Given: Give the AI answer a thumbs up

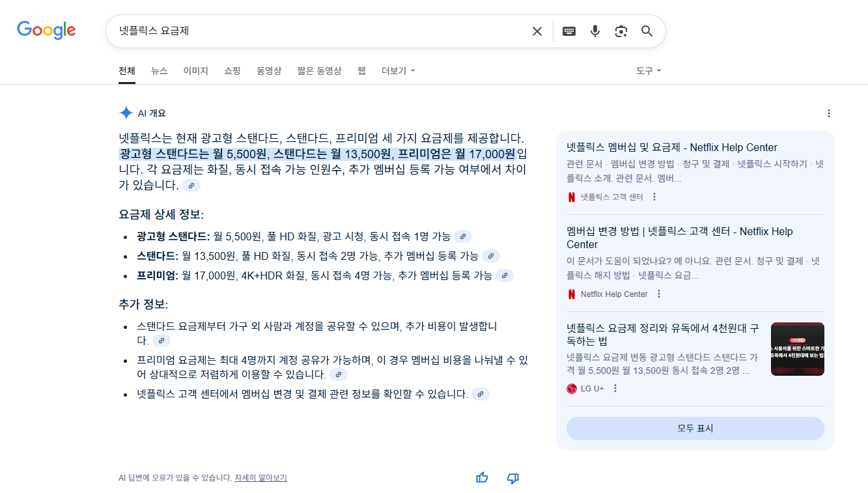Looking at the screenshot, I should (482, 478).
